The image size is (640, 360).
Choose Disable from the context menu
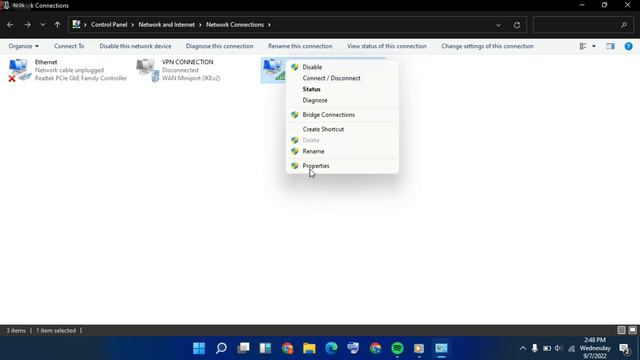(342, 67)
